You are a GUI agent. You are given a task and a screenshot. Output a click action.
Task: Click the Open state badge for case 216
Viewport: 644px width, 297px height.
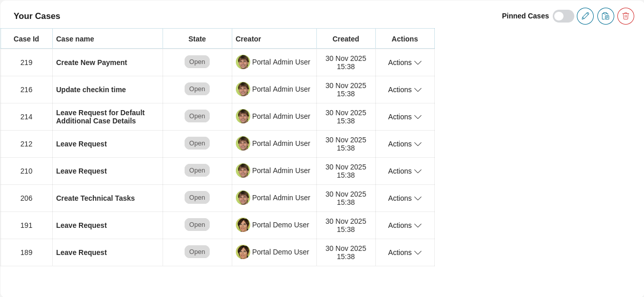pos(197,89)
